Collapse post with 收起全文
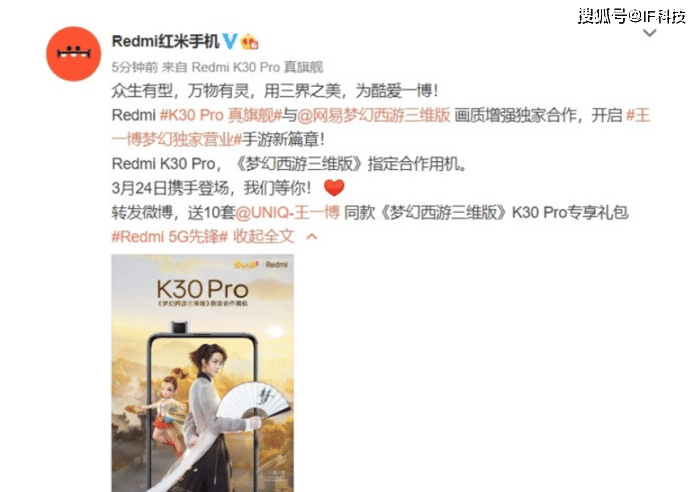This screenshot has width=700, height=492. click(x=264, y=237)
